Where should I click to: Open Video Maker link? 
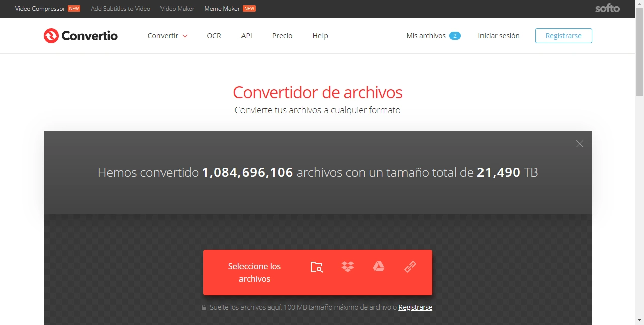point(177,9)
